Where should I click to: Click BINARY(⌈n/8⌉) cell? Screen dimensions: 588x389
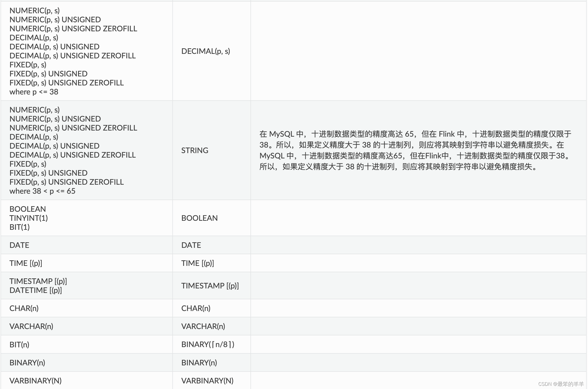(208, 344)
